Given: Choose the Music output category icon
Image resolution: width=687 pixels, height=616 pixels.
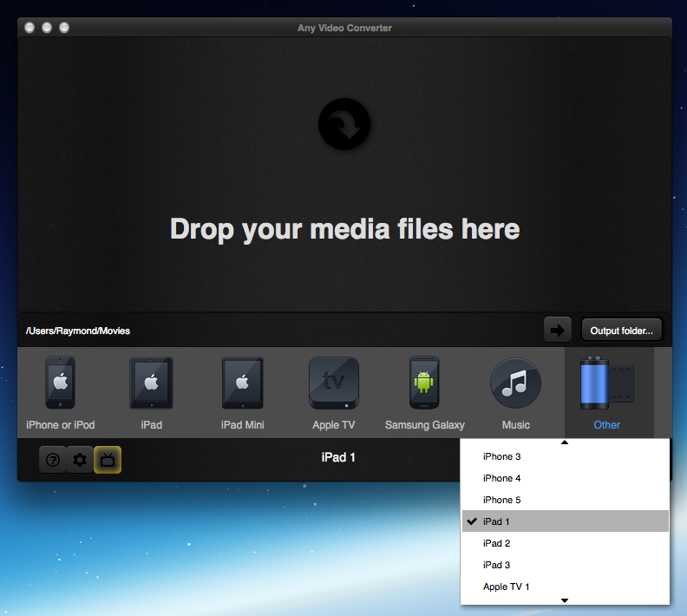Looking at the screenshot, I should (515, 383).
